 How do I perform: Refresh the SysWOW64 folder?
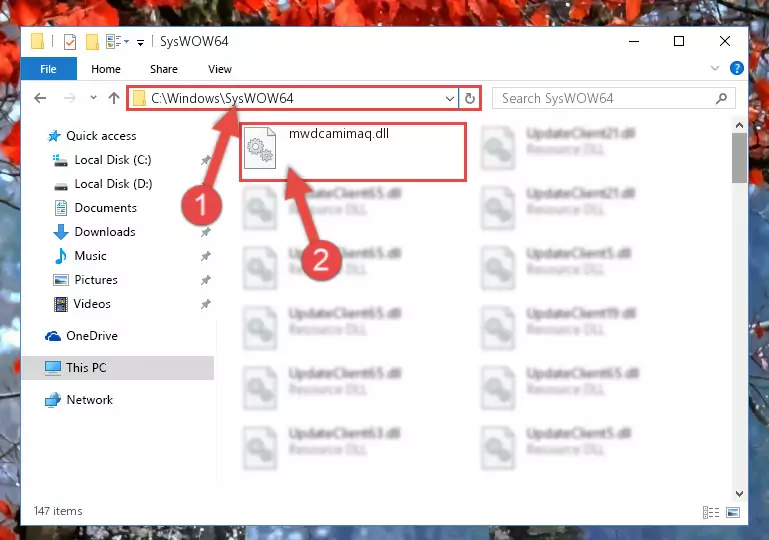(470, 99)
